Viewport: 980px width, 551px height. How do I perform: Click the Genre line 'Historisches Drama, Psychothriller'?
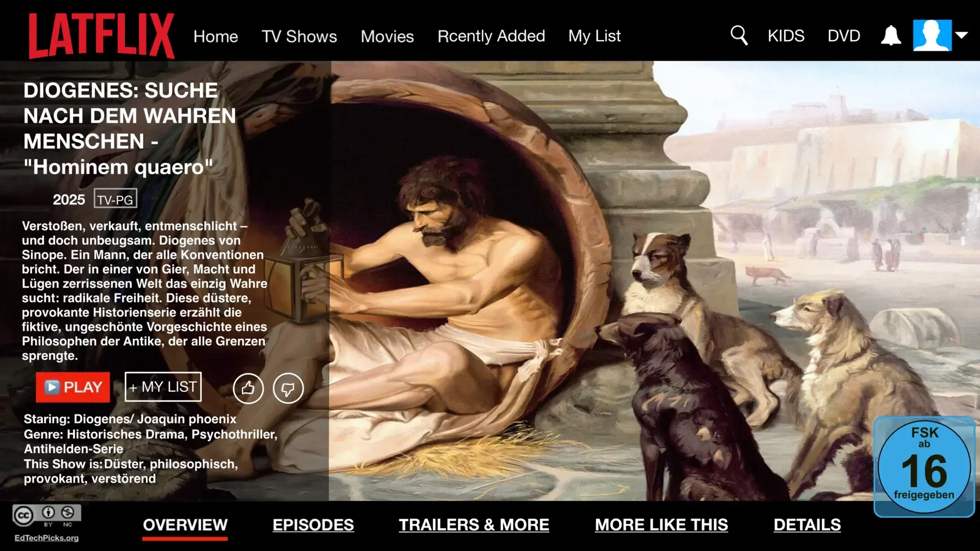150,442
